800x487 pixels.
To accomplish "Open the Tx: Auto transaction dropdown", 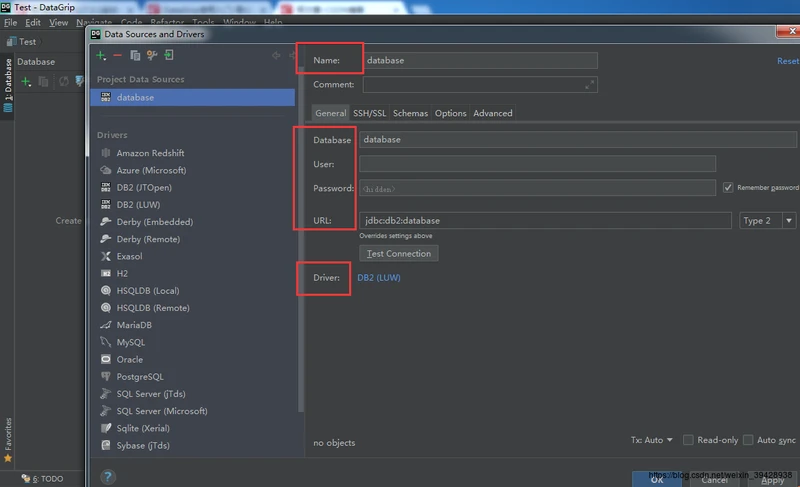I will click(652, 440).
